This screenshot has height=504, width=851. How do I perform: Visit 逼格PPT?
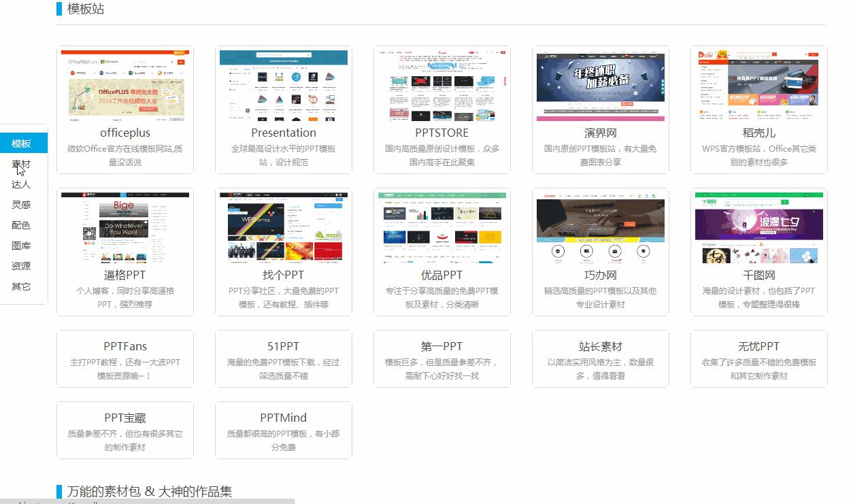pos(124,275)
